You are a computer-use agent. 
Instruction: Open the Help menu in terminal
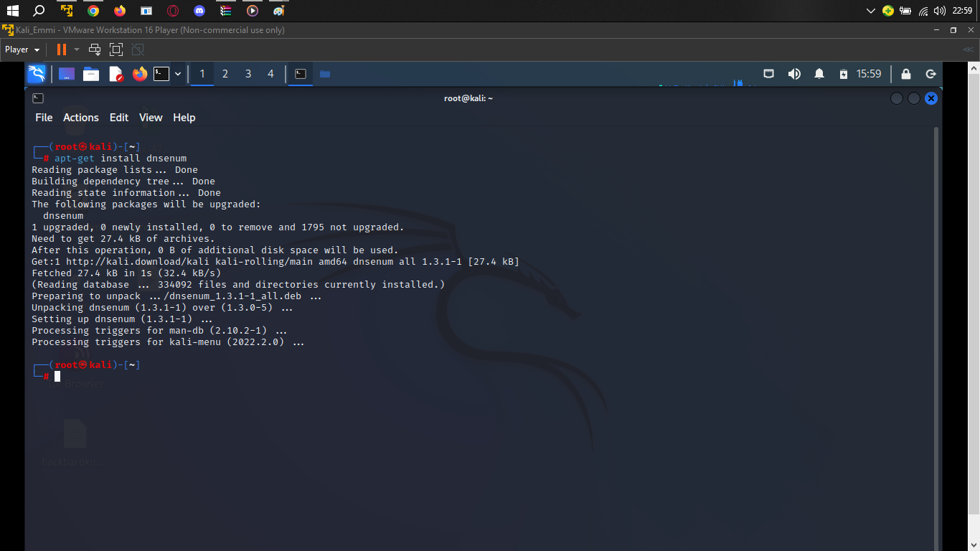pyautogui.click(x=184, y=118)
